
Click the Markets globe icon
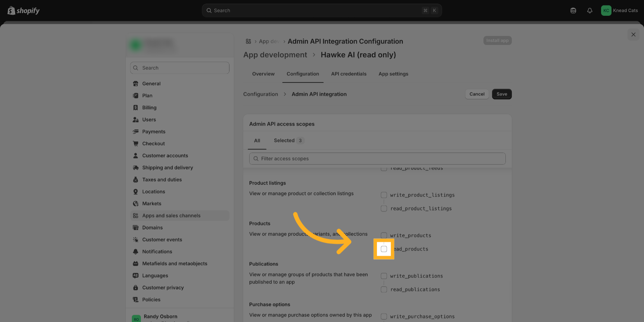point(136,204)
